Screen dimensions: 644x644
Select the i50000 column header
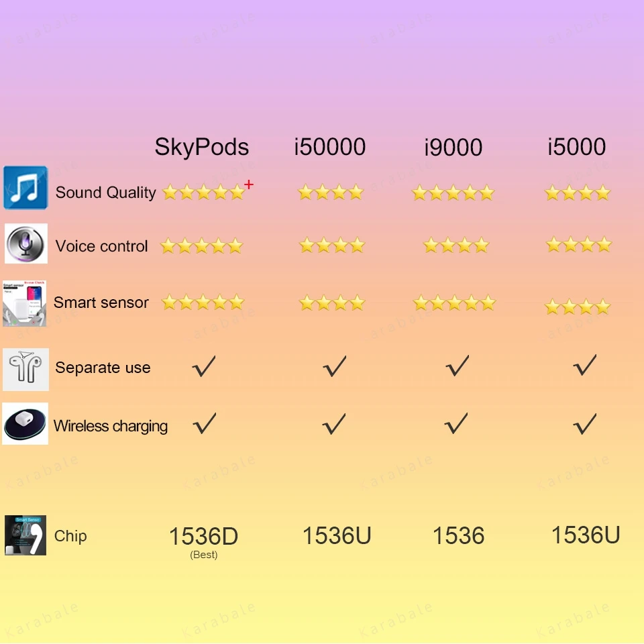click(330, 147)
